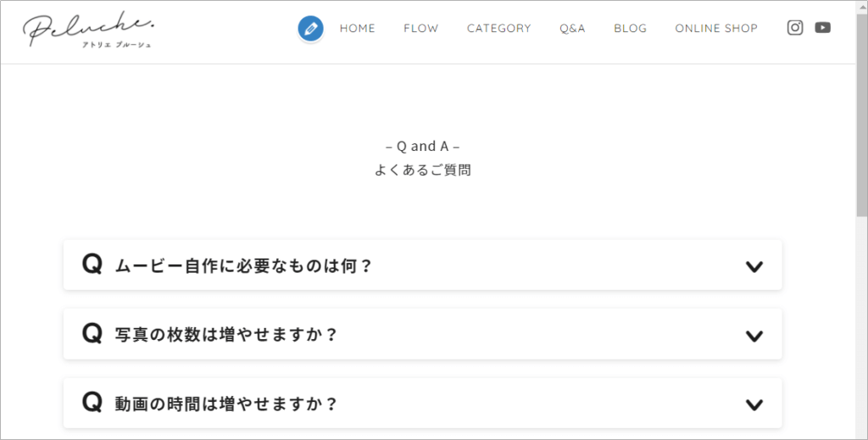Click the Q icon beside 動画の時間 question

pyautogui.click(x=92, y=403)
